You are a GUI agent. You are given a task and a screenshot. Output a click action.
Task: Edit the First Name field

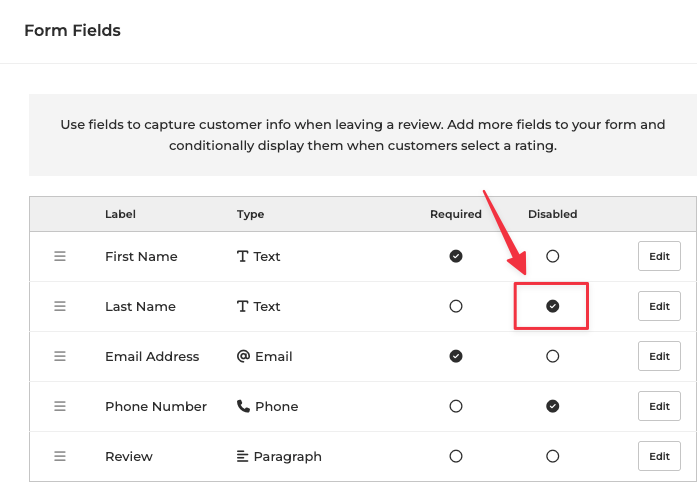[659, 256]
